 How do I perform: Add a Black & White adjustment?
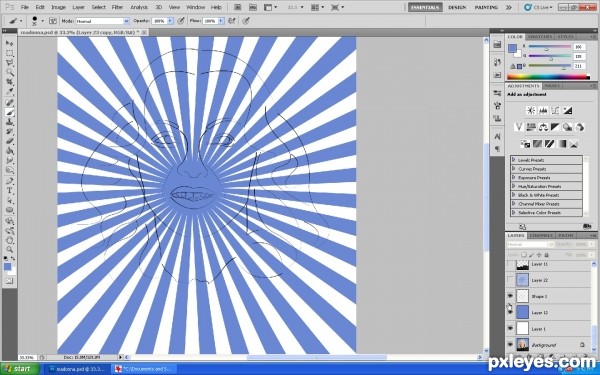coord(555,127)
